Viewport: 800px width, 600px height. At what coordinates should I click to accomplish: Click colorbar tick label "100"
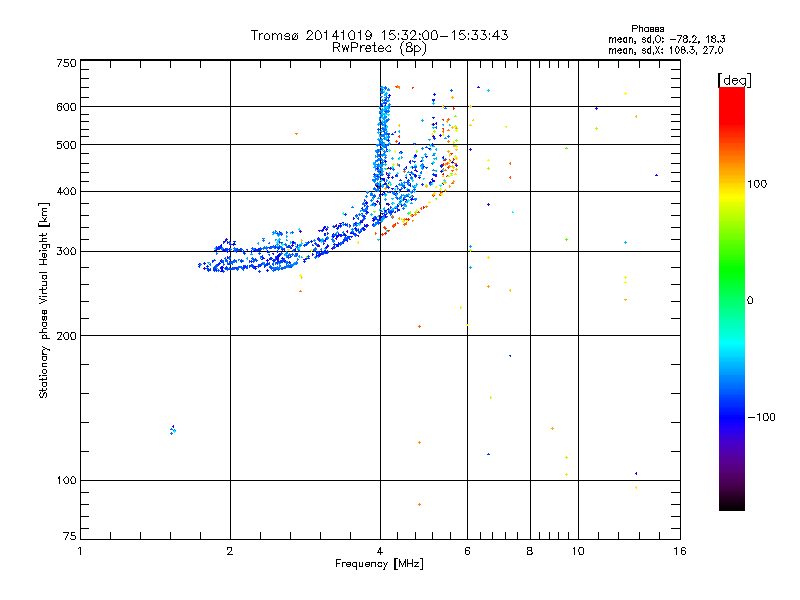(x=757, y=184)
